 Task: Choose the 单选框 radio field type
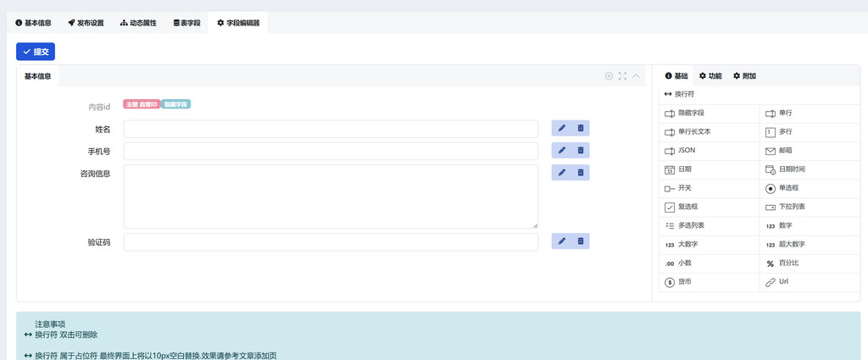[x=787, y=188]
